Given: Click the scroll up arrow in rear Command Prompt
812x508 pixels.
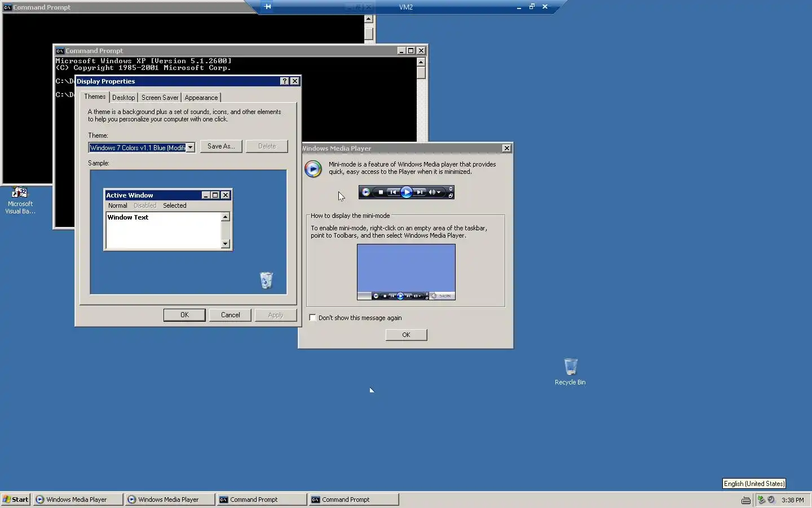Looking at the screenshot, I should click(369, 19).
